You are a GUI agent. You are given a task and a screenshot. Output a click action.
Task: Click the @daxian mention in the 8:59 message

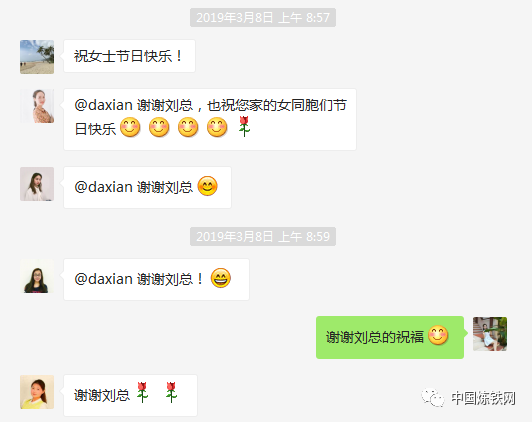pyautogui.click(x=103, y=279)
